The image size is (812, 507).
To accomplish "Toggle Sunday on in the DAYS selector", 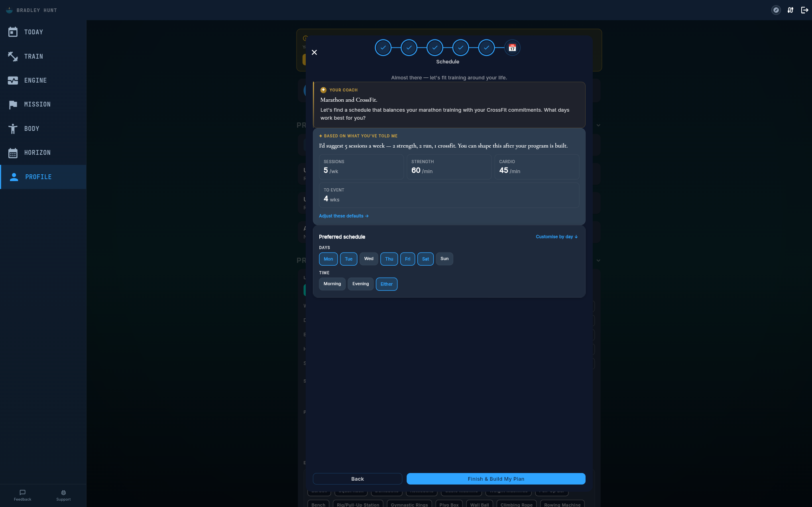I will (444, 259).
